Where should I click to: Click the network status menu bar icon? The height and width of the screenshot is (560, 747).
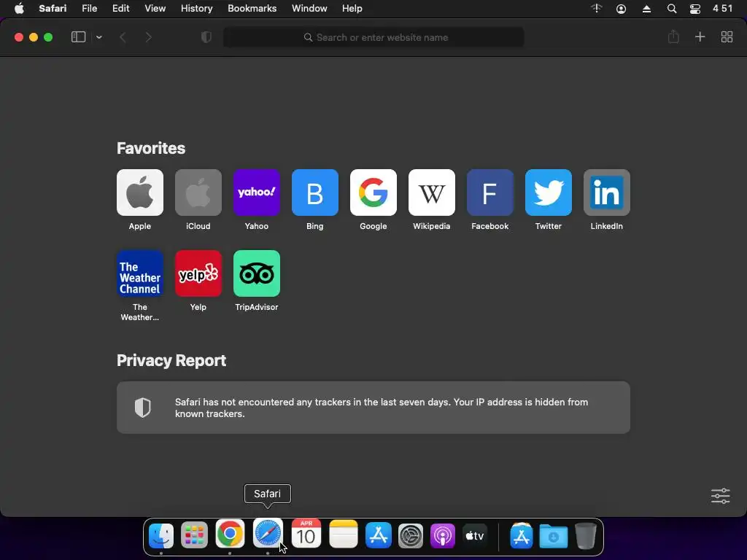[597, 8]
